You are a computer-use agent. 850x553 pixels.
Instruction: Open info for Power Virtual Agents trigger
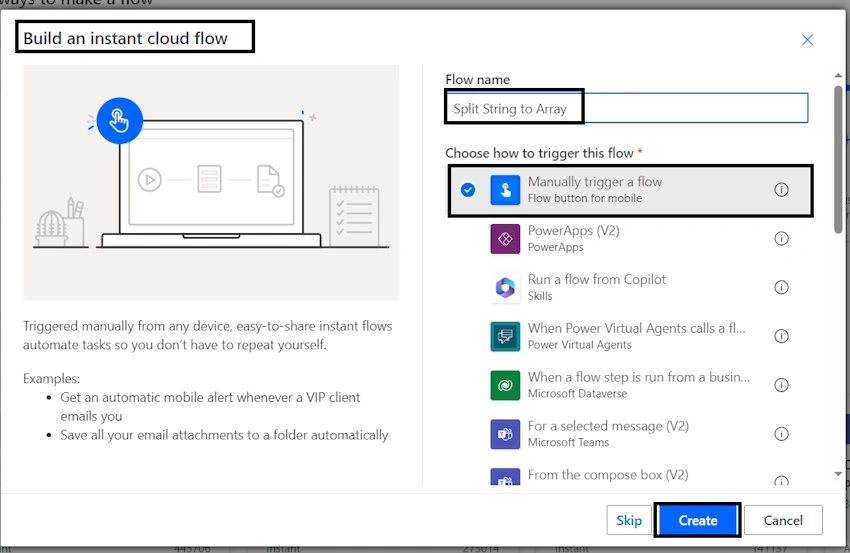point(781,336)
